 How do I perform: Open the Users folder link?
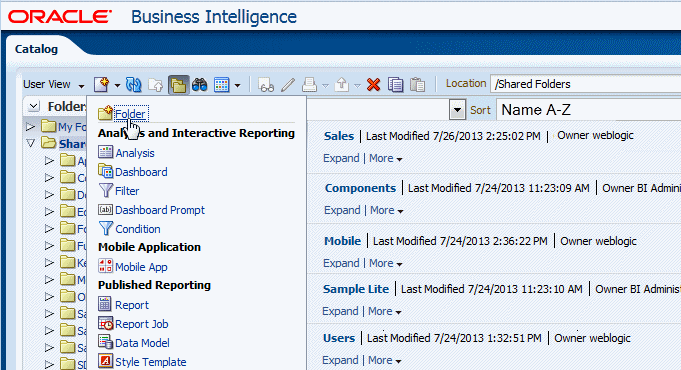[x=339, y=338]
